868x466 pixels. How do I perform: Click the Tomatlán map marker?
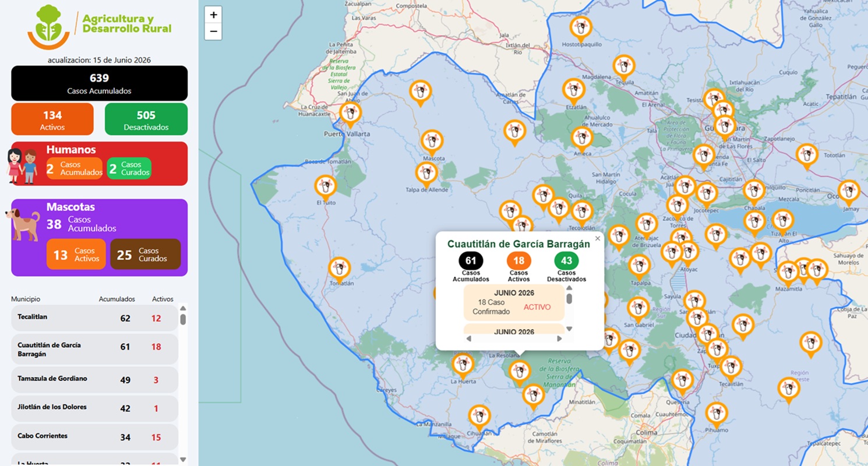pos(339,270)
